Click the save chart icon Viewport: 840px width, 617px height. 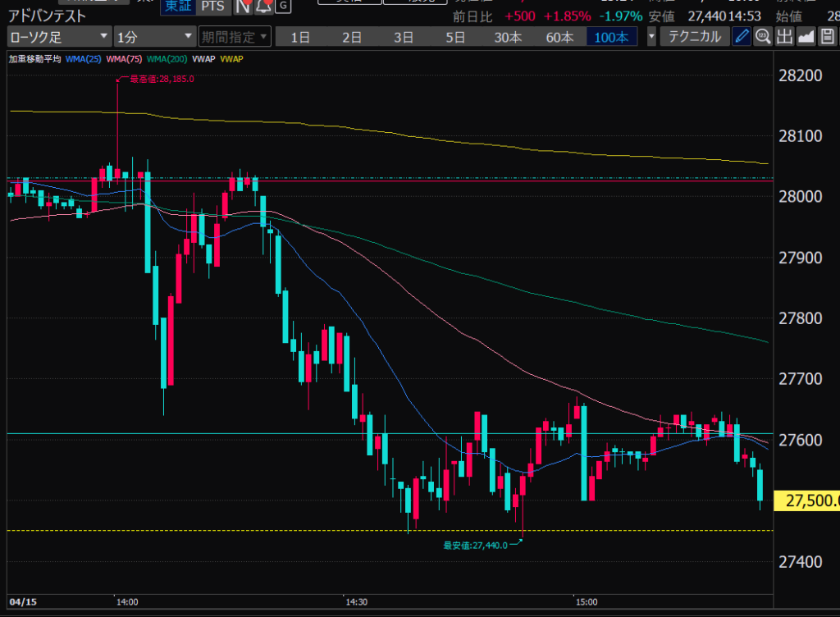coord(827,36)
